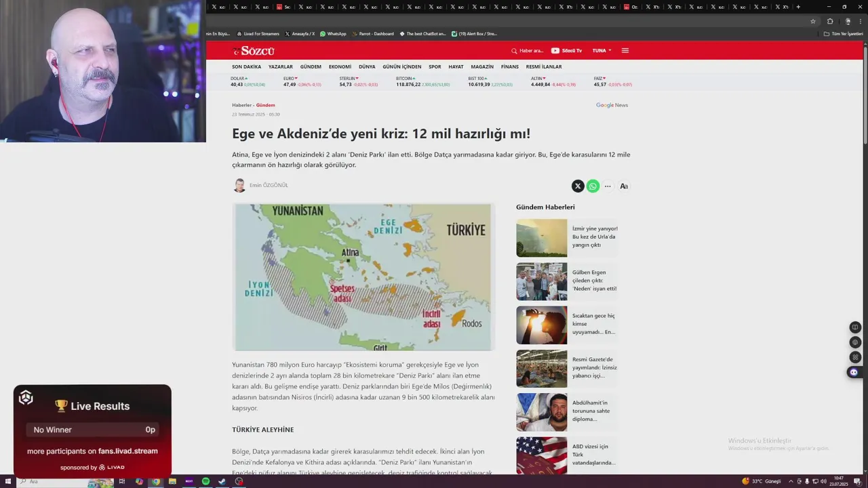Viewport: 868px width, 488px height.
Task: Click author Emin Özgönül's avatar
Action: [x=239, y=185]
